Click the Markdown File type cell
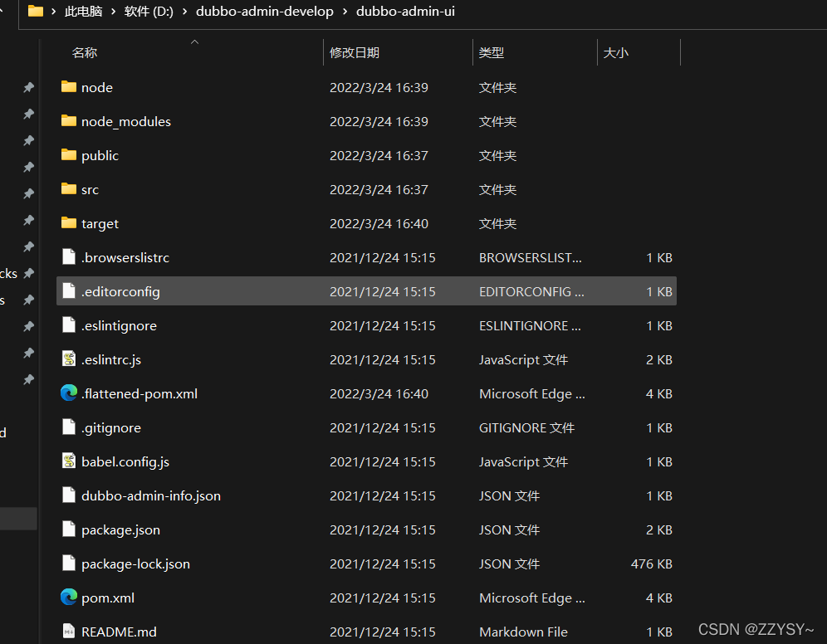827x644 pixels. (523, 632)
